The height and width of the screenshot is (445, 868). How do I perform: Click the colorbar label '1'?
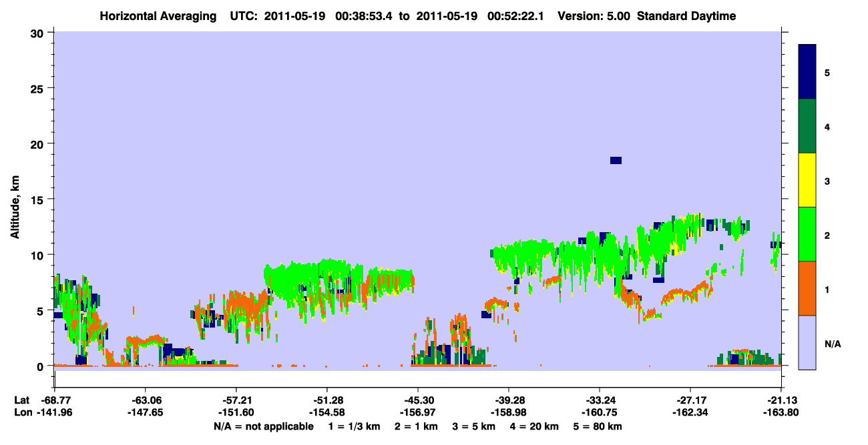click(x=827, y=290)
